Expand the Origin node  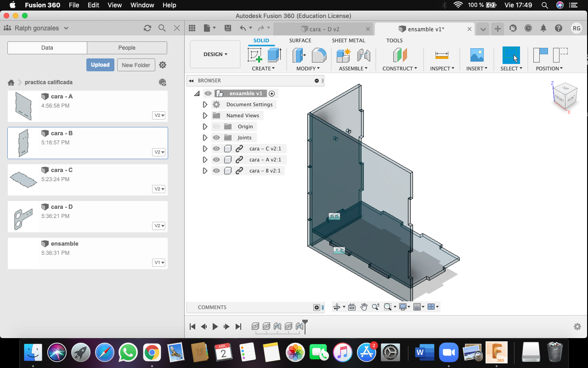point(205,126)
